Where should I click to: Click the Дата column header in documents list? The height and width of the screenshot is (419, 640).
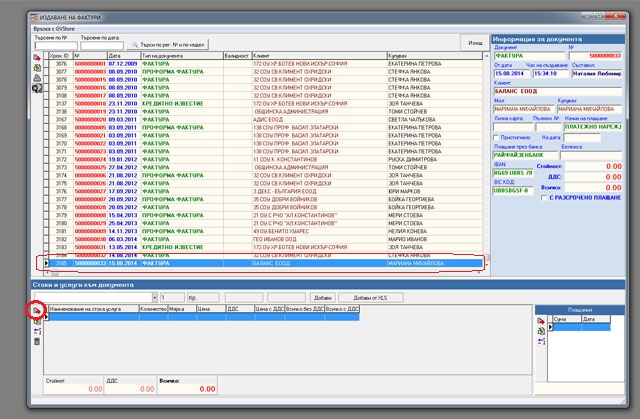pos(124,55)
